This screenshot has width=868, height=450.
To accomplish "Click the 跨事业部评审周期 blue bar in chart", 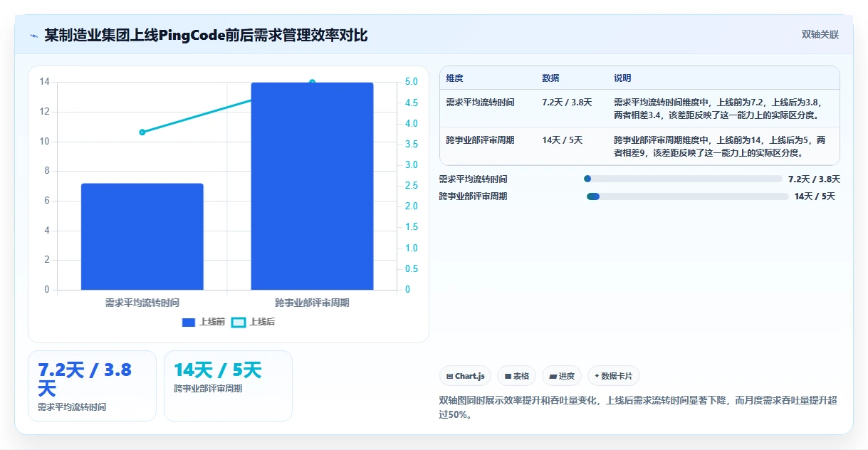I will pos(312,186).
